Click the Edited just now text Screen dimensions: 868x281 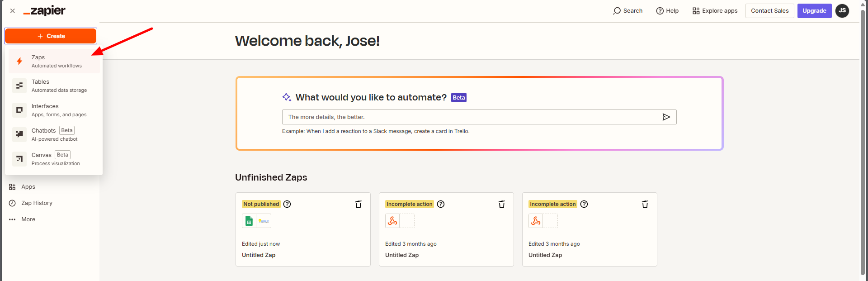click(261, 244)
